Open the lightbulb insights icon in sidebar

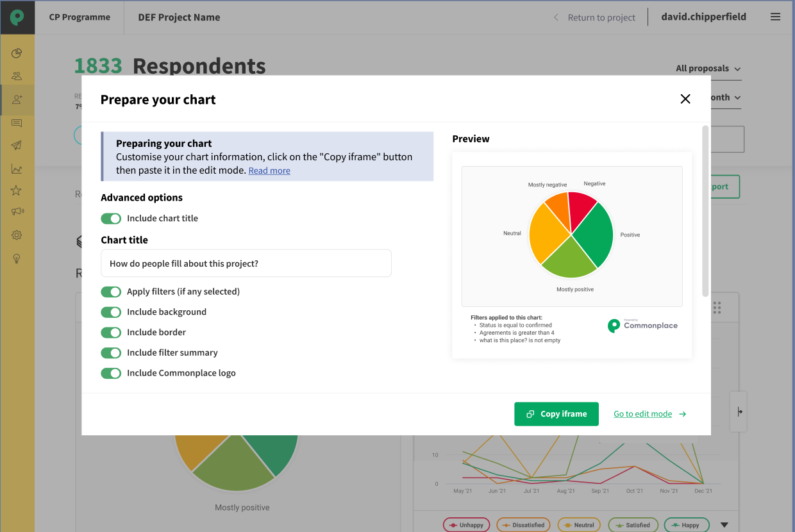(17, 258)
